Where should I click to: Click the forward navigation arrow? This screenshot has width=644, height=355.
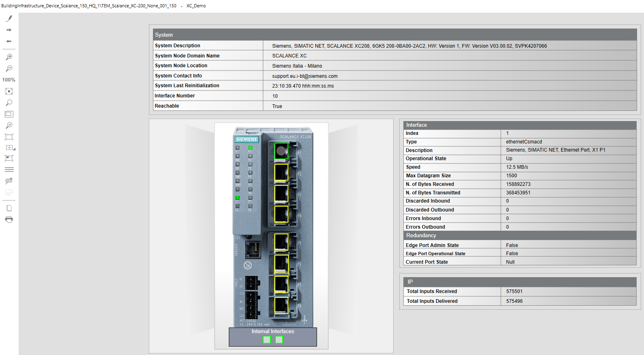click(9, 30)
